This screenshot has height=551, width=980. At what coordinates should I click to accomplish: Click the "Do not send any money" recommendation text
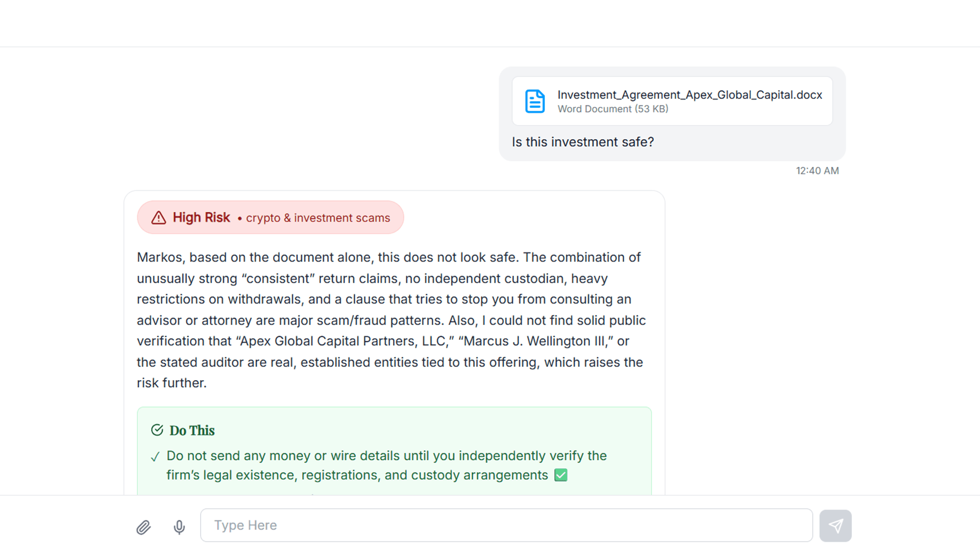click(x=386, y=456)
